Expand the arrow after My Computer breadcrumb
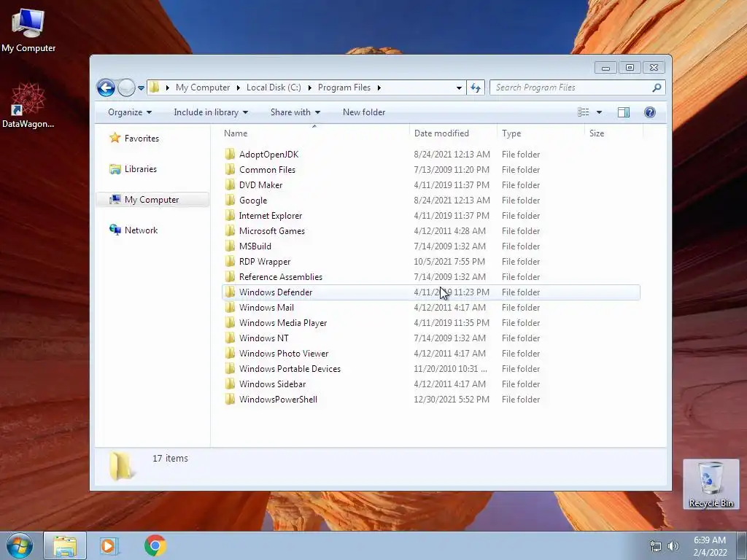Viewport: 747px width, 560px height. pos(239,87)
